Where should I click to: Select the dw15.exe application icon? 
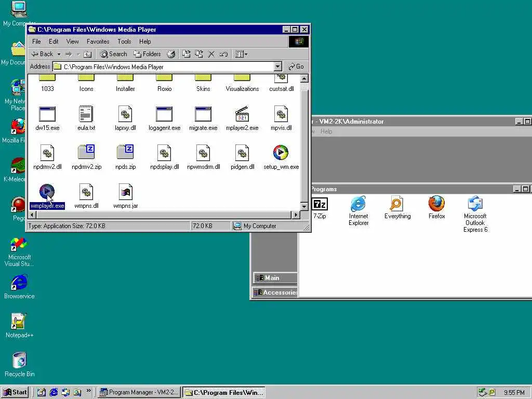[47, 114]
